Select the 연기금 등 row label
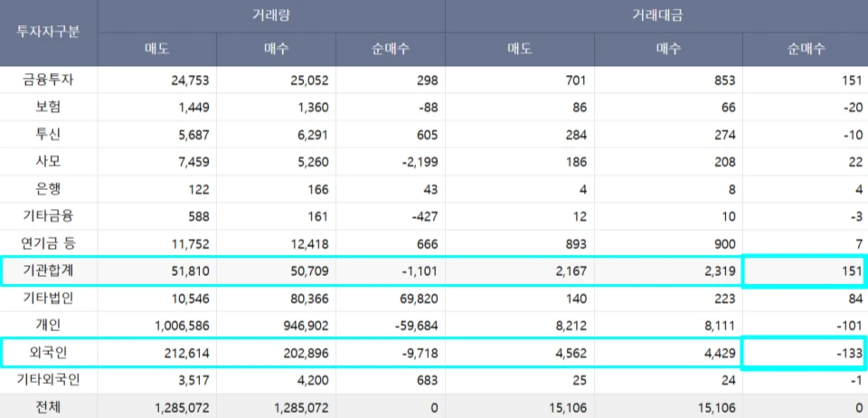Viewport: 868px width, 418px height. coord(48,243)
